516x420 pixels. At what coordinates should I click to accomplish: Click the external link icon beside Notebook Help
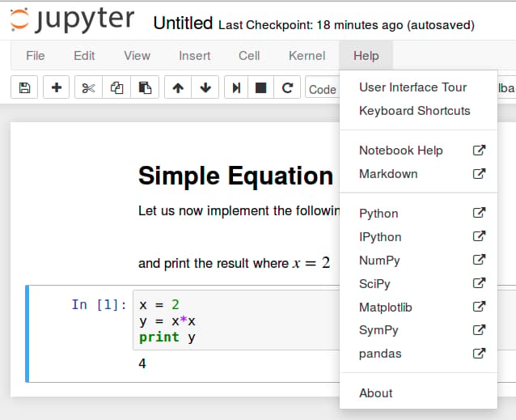point(479,150)
